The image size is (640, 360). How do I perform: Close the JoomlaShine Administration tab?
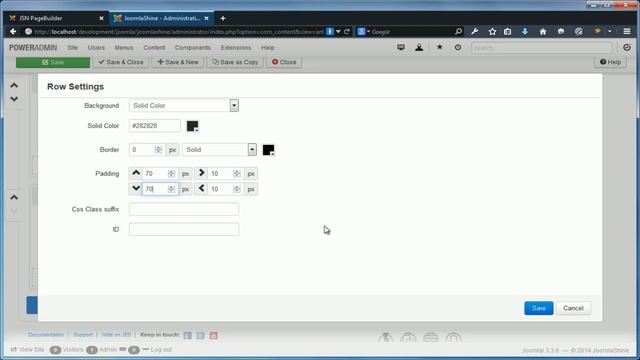(207, 18)
